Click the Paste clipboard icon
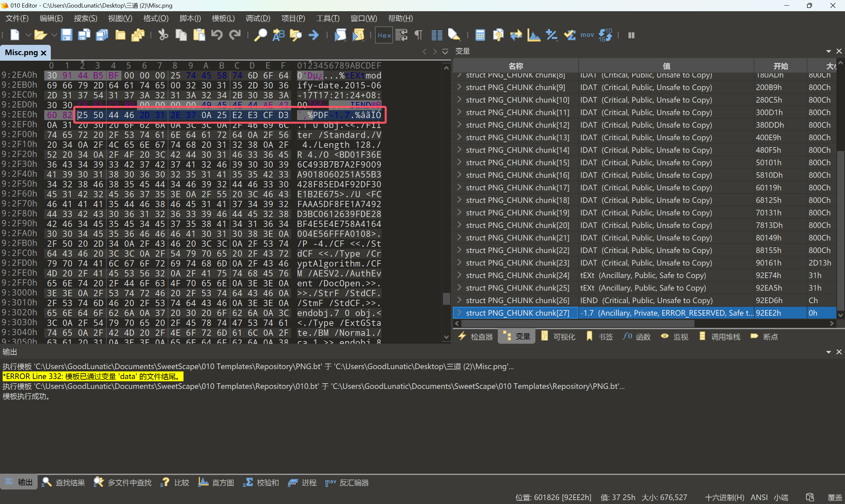 tap(199, 35)
